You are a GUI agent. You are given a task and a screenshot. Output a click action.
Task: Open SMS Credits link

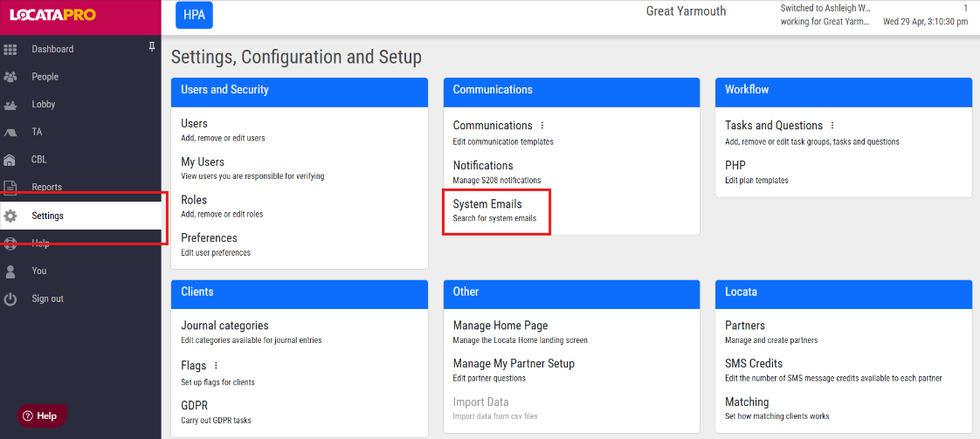754,363
